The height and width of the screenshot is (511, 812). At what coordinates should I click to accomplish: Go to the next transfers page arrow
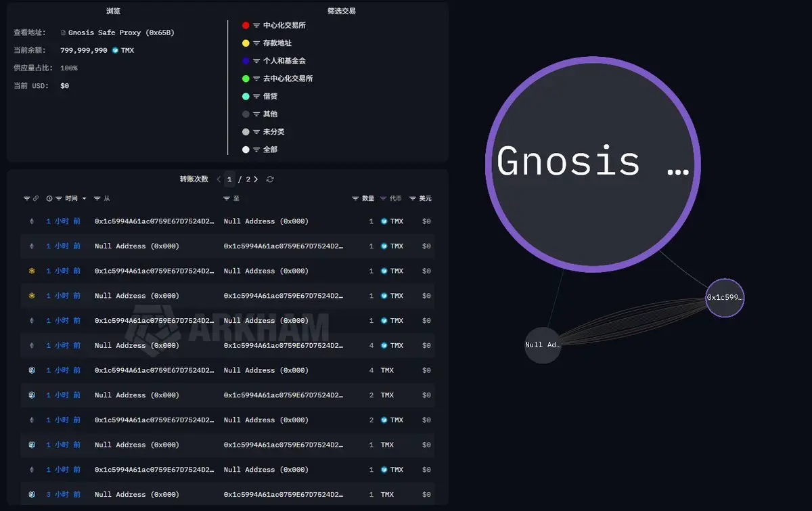256,179
